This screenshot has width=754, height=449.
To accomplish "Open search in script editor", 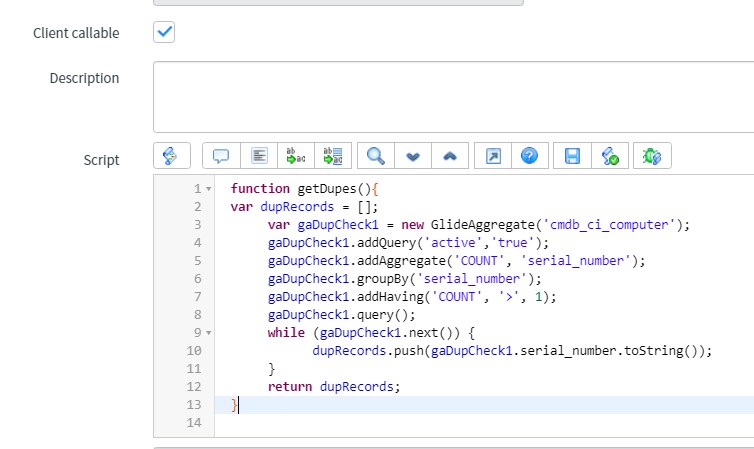I will [x=376, y=156].
